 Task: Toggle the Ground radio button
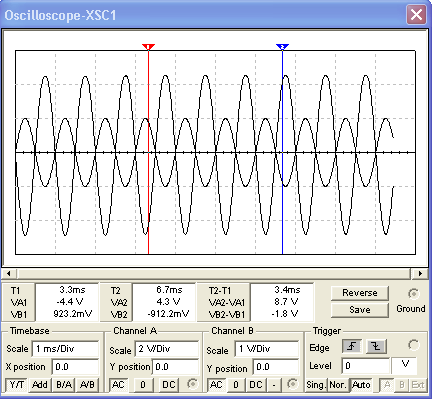tap(414, 294)
